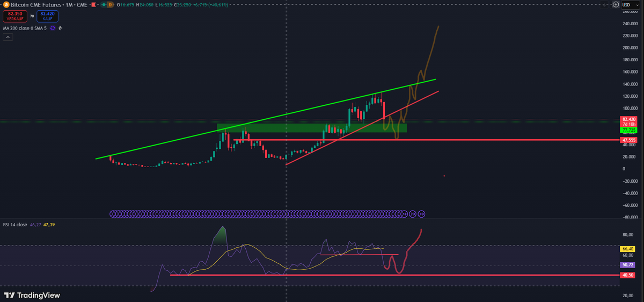Click the green 77.725 price label
The image size is (644, 302).
point(628,130)
